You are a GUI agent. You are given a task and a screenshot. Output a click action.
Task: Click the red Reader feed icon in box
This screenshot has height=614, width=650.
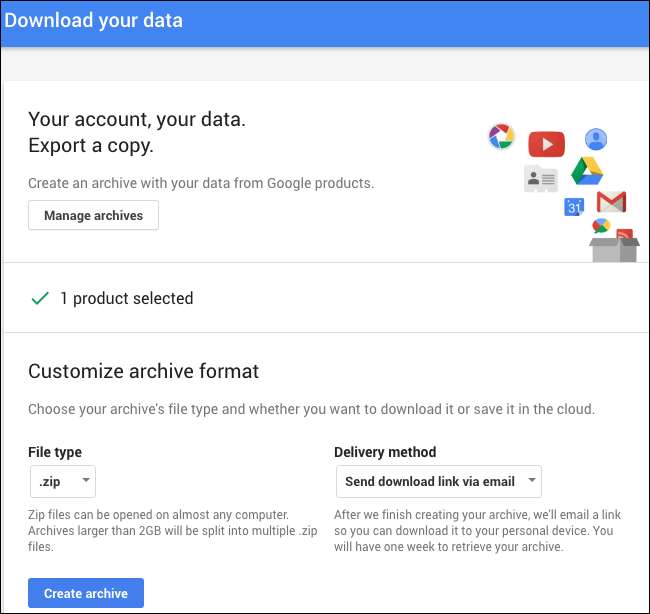tap(625, 236)
